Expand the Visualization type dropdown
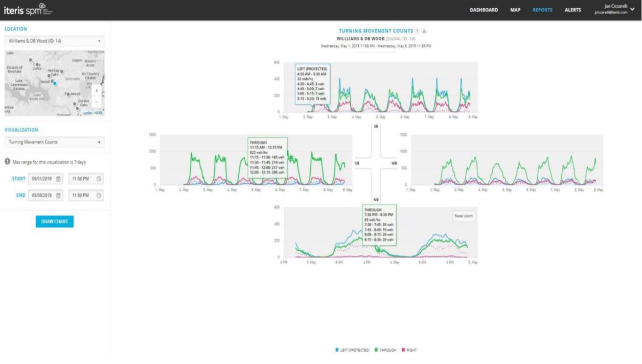The image size is (642, 364). pyautogui.click(x=54, y=142)
